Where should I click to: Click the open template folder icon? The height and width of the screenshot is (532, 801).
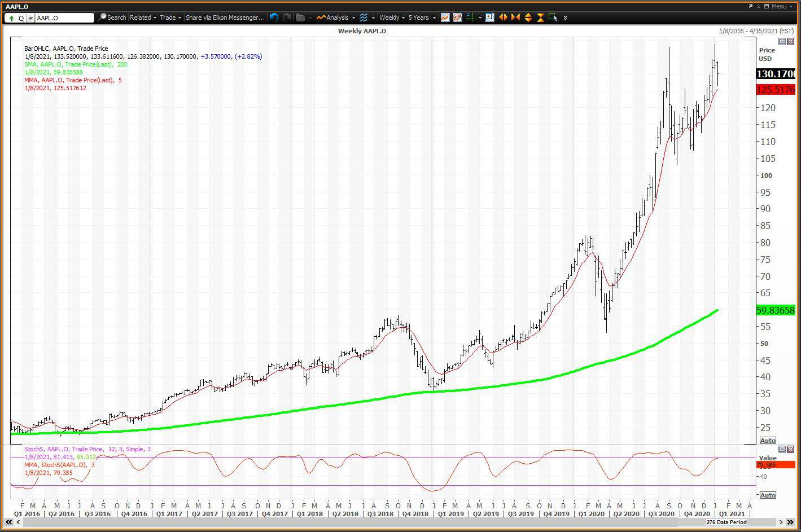click(300, 17)
